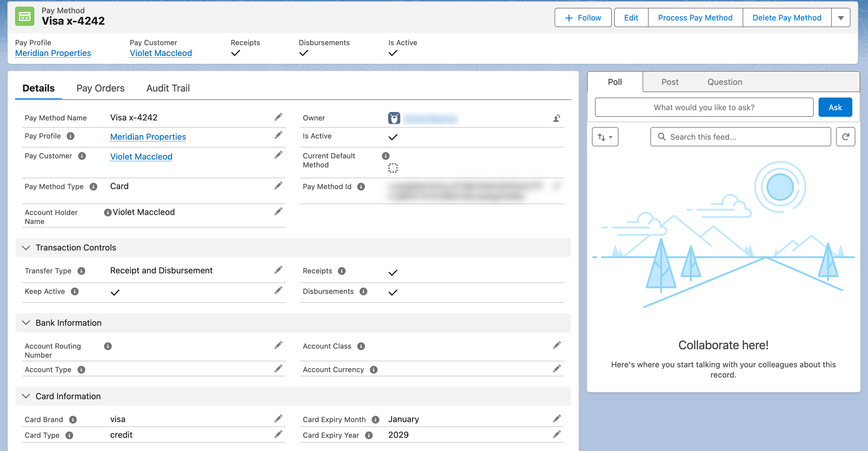The image size is (868, 451).
Task: Open feed sort options dropdown
Action: (x=605, y=137)
